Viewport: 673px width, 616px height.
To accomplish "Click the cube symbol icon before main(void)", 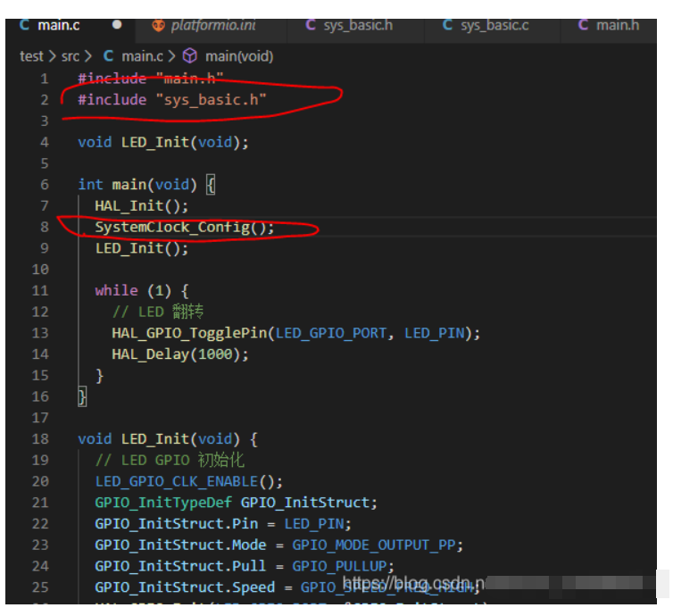I will 191,55.
